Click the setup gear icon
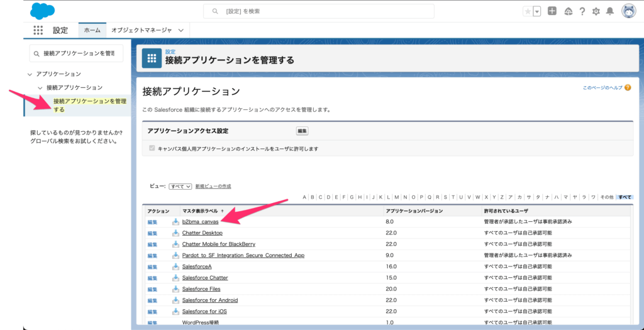Screen dimensions: 644x330 point(596,11)
